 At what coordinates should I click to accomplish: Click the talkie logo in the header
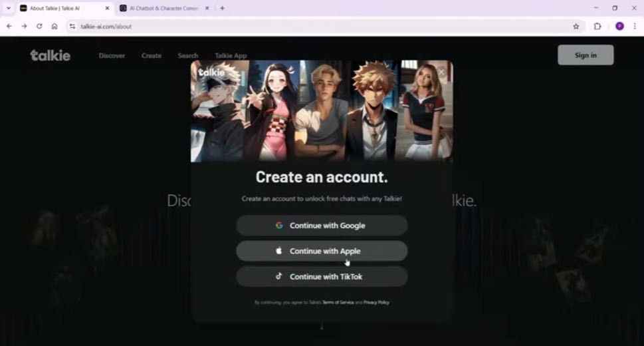50,55
